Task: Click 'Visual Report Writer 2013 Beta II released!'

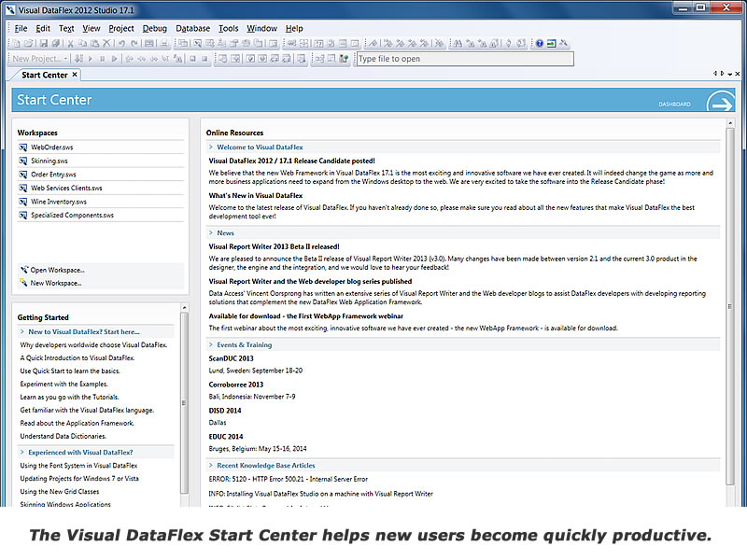Action: pos(274,246)
